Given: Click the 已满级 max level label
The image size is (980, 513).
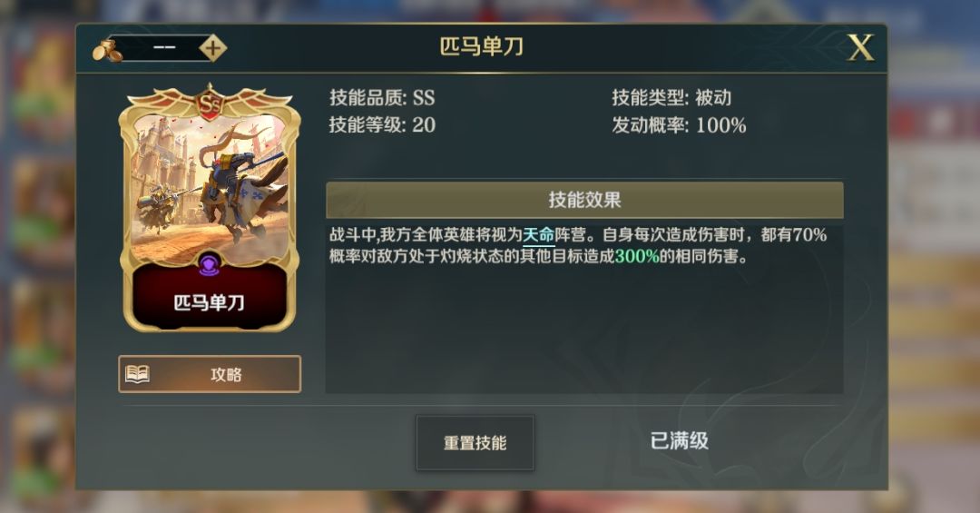Looking at the screenshot, I should tap(680, 441).
